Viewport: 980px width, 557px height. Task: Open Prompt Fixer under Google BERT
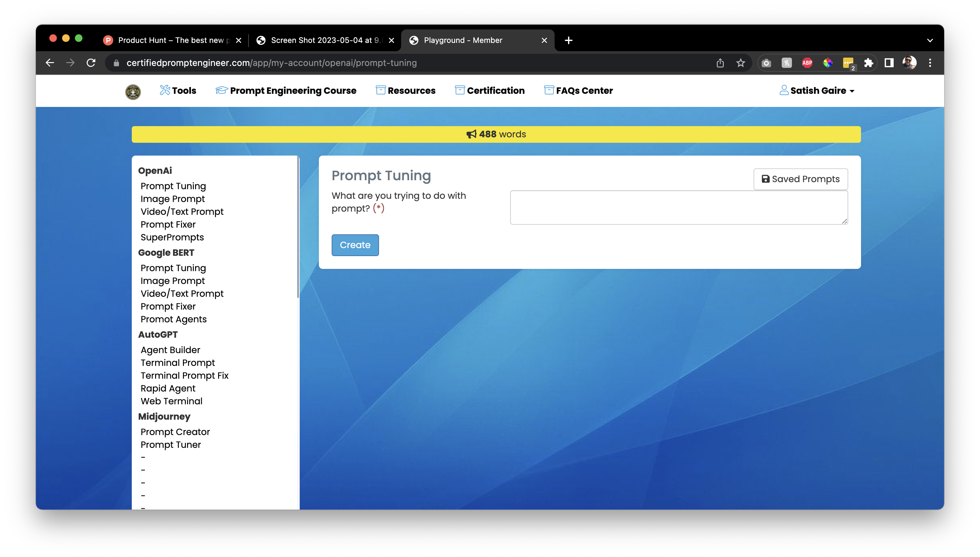coord(168,306)
